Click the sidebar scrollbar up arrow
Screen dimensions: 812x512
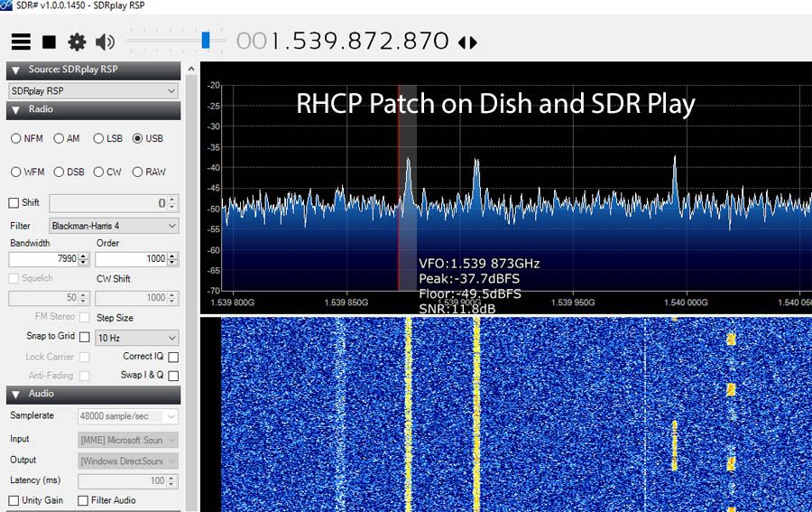pyautogui.click(x=191, y=69)
